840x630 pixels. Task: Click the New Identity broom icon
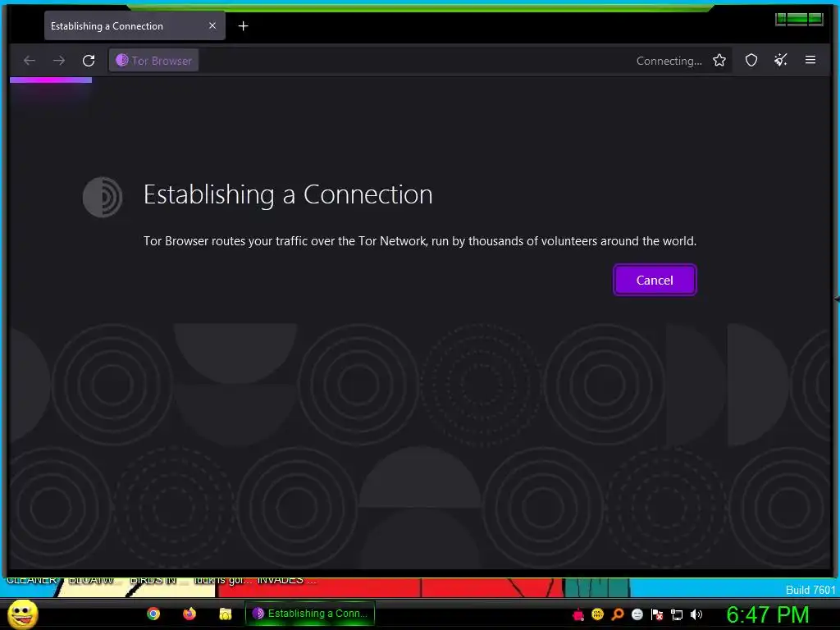point(781,60)
